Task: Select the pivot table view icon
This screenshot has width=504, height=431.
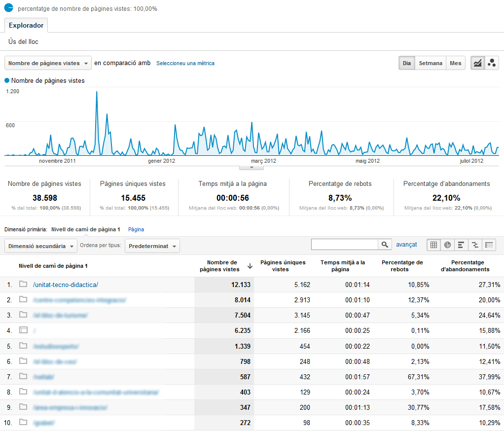Action: 489,245
